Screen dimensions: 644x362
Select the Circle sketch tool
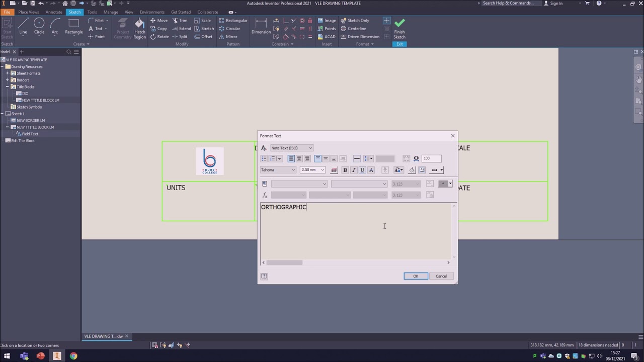click(39, 26)
